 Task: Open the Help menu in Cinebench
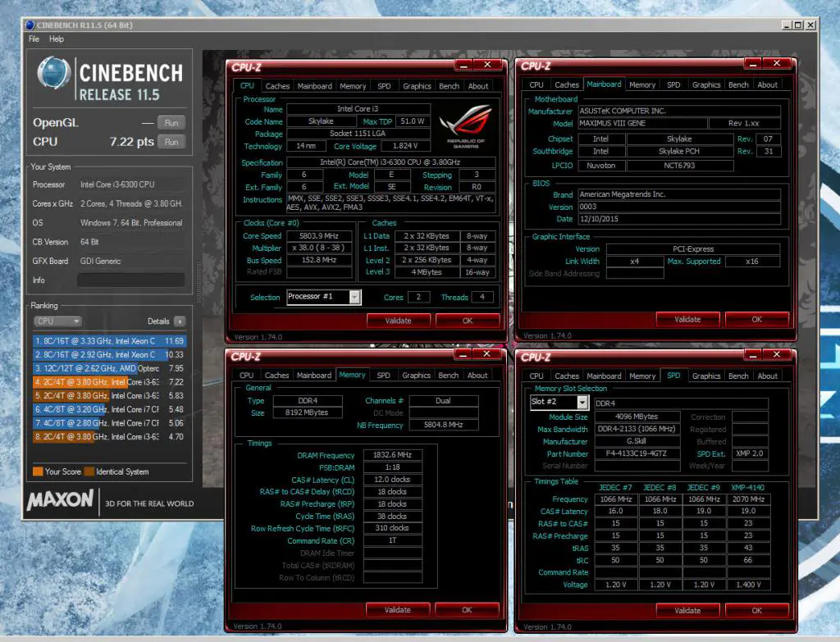[56, 39]
